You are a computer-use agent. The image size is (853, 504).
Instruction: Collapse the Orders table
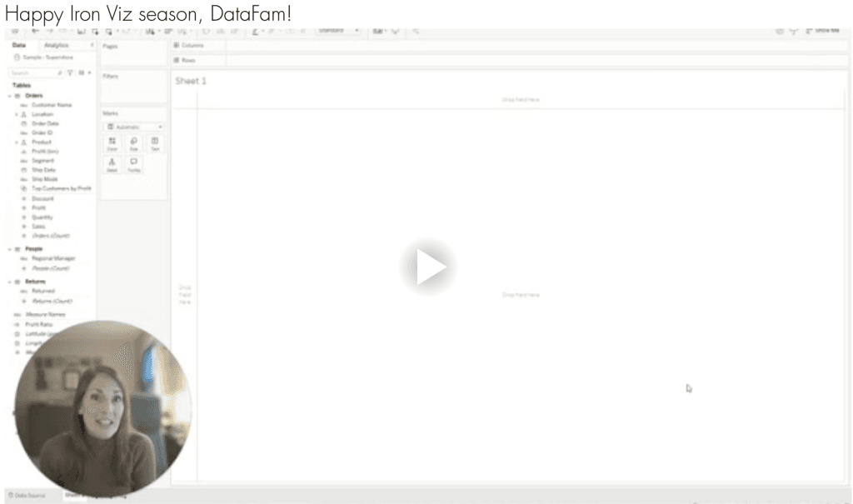pos(9,96)
